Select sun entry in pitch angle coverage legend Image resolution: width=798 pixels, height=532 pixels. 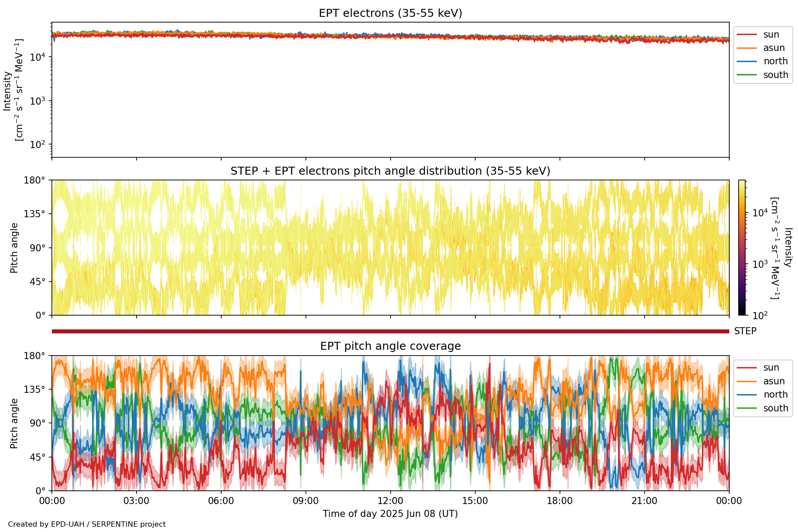(771, 368)
